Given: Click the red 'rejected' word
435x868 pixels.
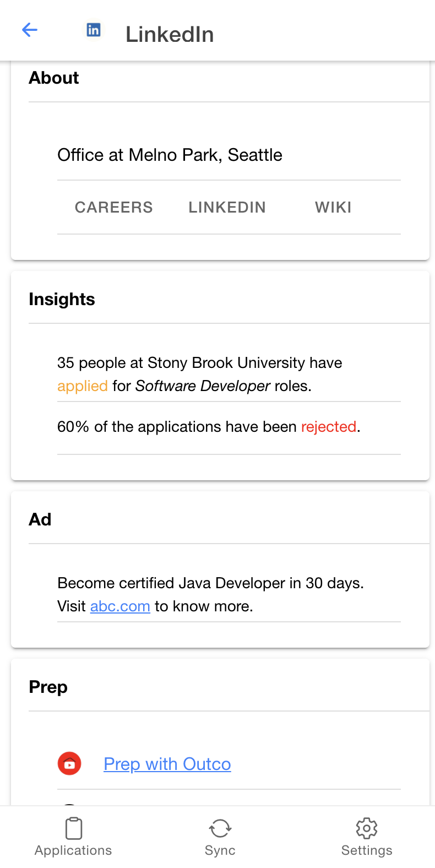Looking at the screenshot, I should tap(329, 427).
